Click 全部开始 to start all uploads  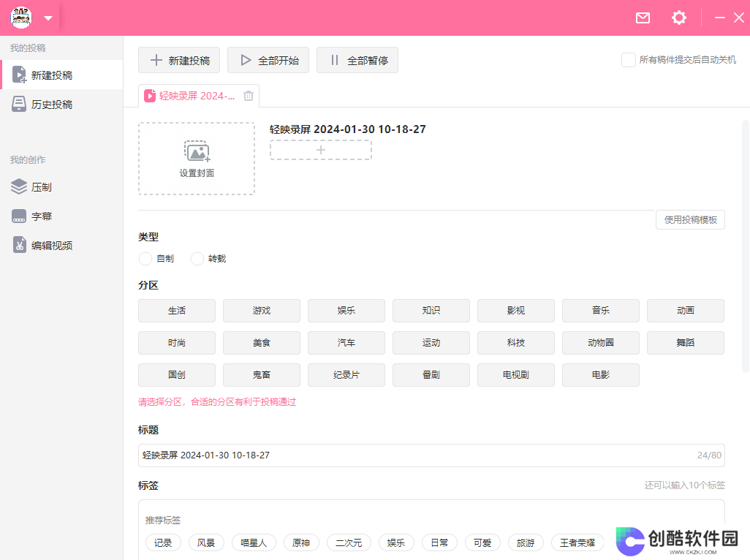[x=268, y=60]
